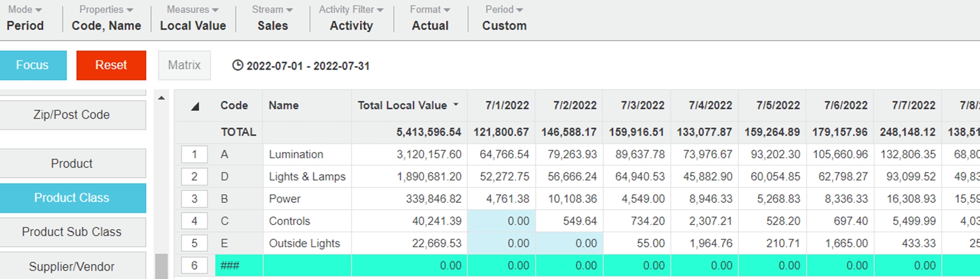Select the Product Class dimension

coord(72,198)
